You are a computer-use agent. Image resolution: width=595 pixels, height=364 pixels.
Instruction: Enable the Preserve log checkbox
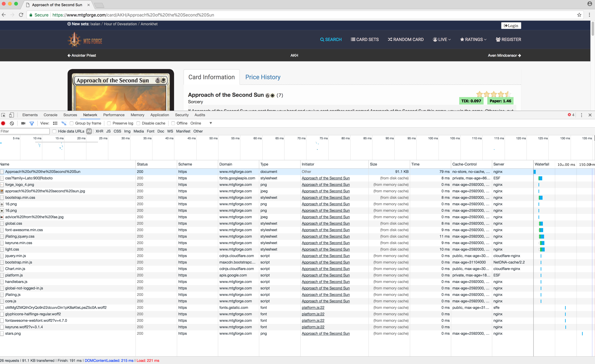(109, 123)
